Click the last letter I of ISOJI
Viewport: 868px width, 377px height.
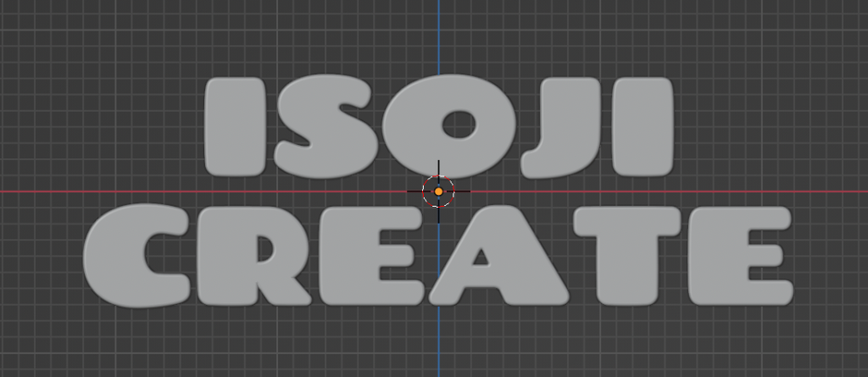643,127
